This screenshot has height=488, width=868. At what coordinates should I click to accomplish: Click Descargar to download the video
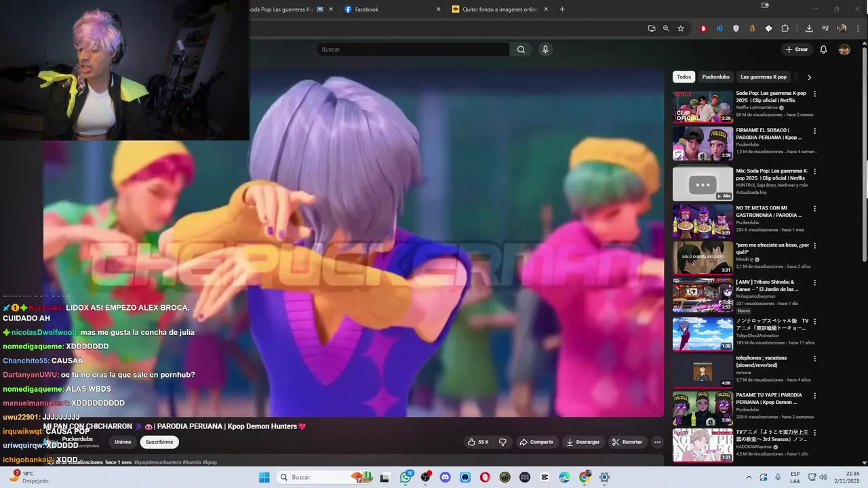583,442
